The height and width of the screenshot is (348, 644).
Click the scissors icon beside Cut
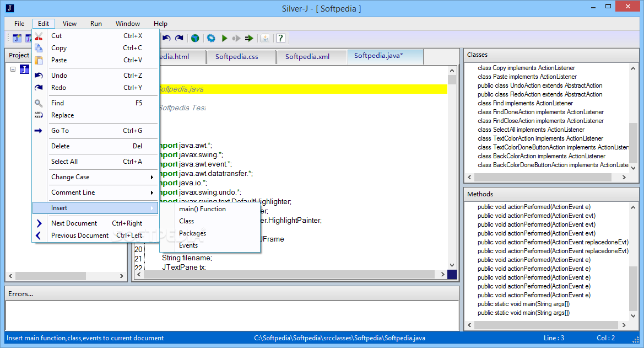(x=39, y=36)
